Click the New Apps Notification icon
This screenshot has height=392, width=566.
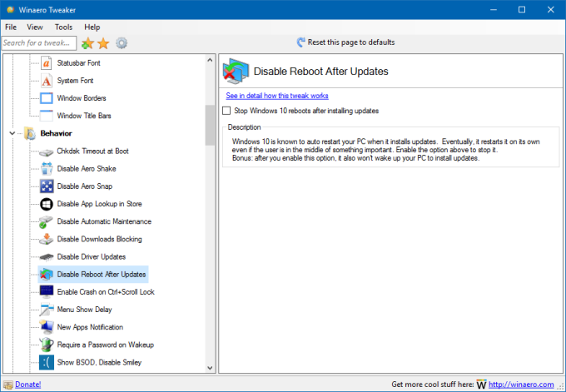pyautogui.click(x=47, y=327)
